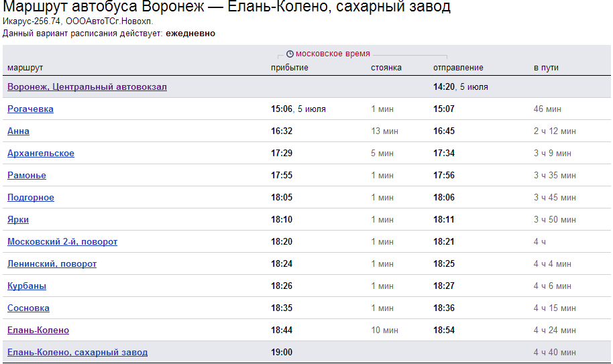Screen dimensions: 613x364
Task: Click the стоянка column header
Action: 386,68
